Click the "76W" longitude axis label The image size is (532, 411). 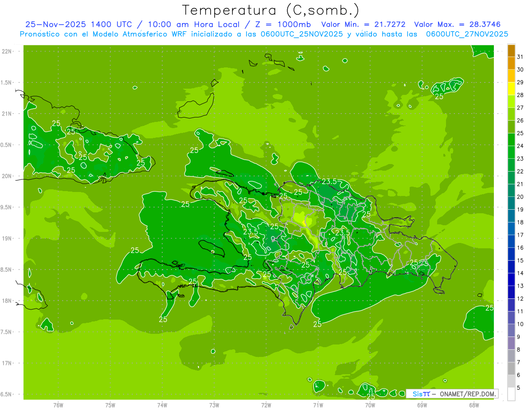click(x=58, y=405)
